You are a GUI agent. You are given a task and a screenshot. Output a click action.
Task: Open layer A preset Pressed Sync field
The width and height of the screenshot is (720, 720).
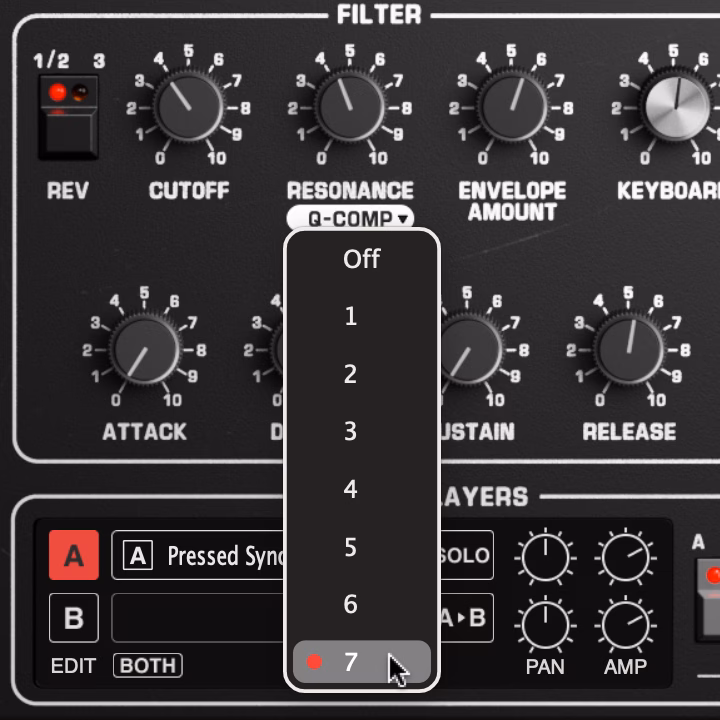[x=198, y=555]
